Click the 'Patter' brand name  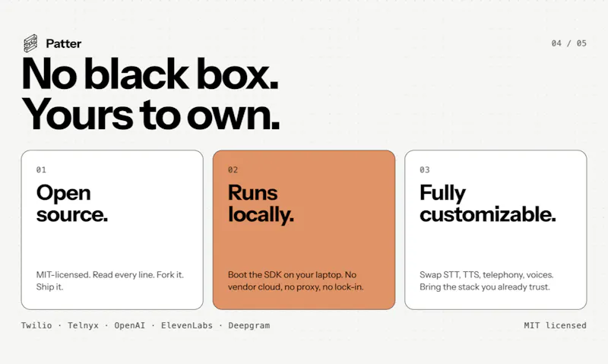(64, 43)
